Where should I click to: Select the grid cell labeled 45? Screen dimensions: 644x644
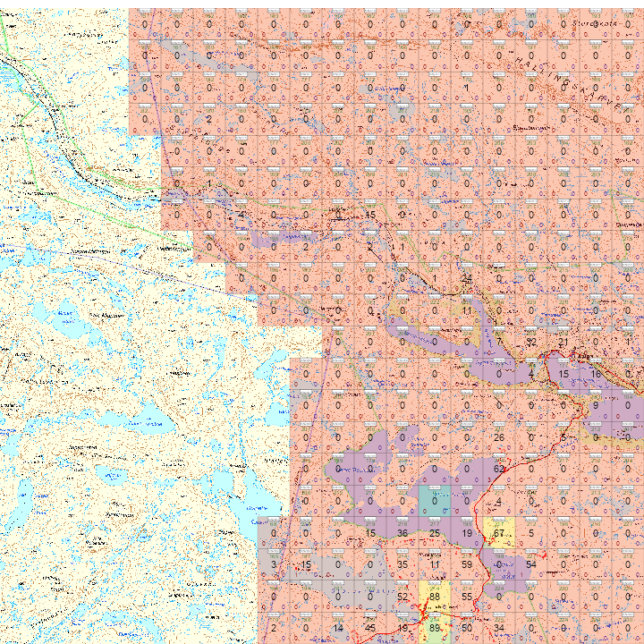click(370, 628)
